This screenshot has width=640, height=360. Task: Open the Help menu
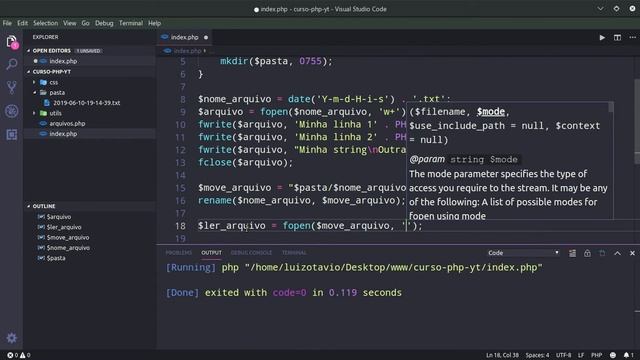[154, 23]
